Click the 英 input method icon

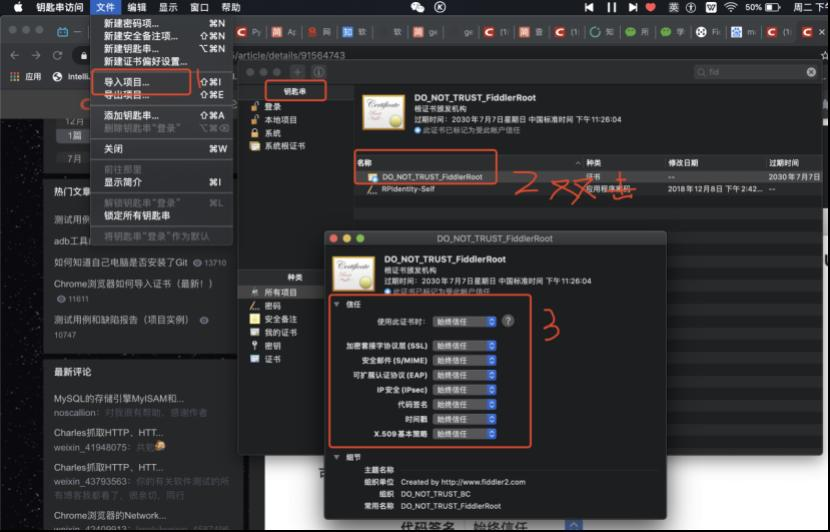tap(673, 7)
